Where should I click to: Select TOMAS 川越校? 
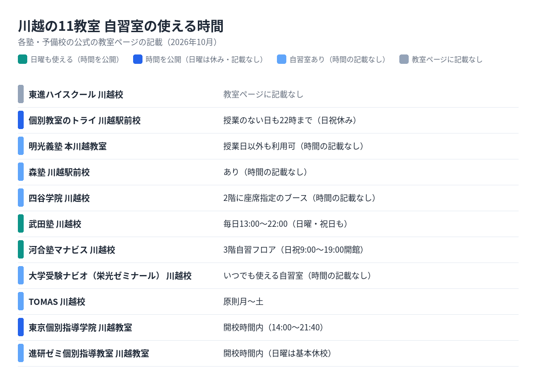point(57,302)
